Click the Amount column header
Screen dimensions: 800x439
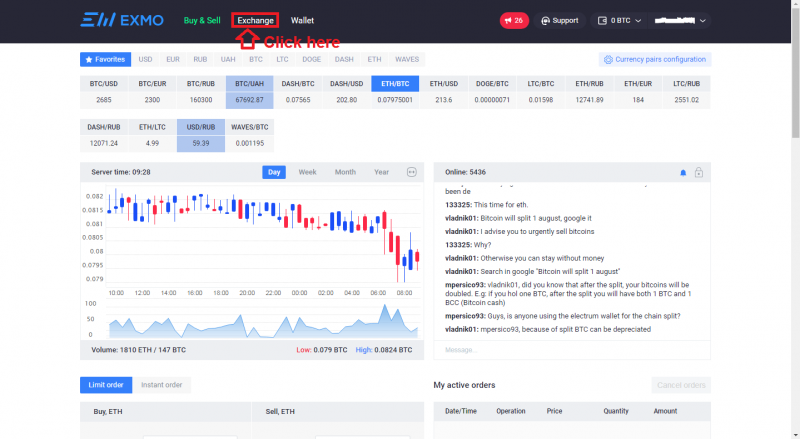(x=665, y=411)
